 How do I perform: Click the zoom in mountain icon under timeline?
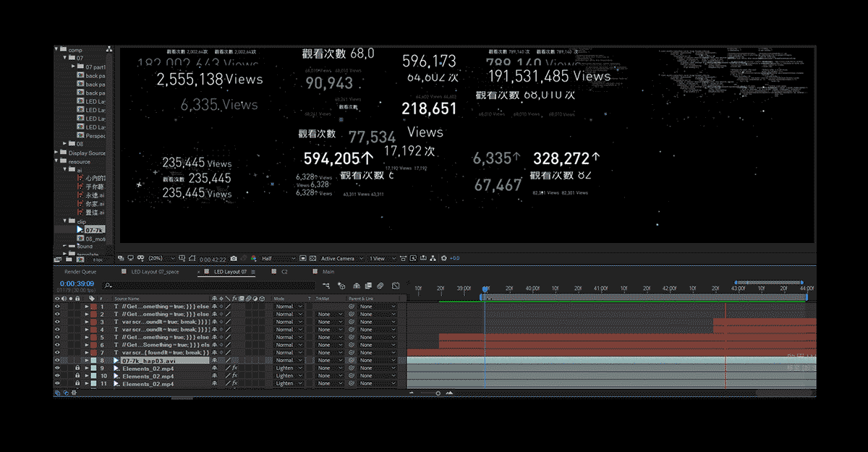click(449, 393)
